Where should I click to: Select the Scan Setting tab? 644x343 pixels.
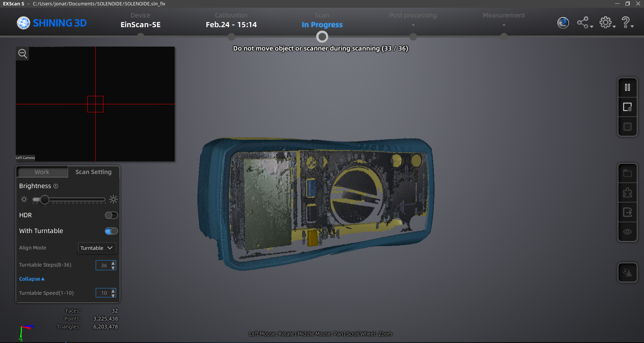point(93,172)
